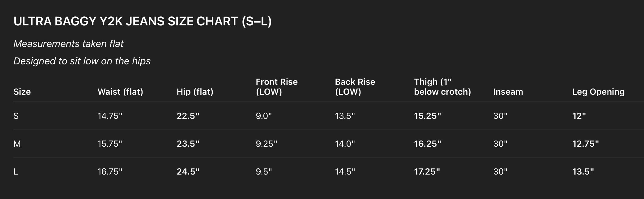Click the 9.5" front rise value

(263, 172)
